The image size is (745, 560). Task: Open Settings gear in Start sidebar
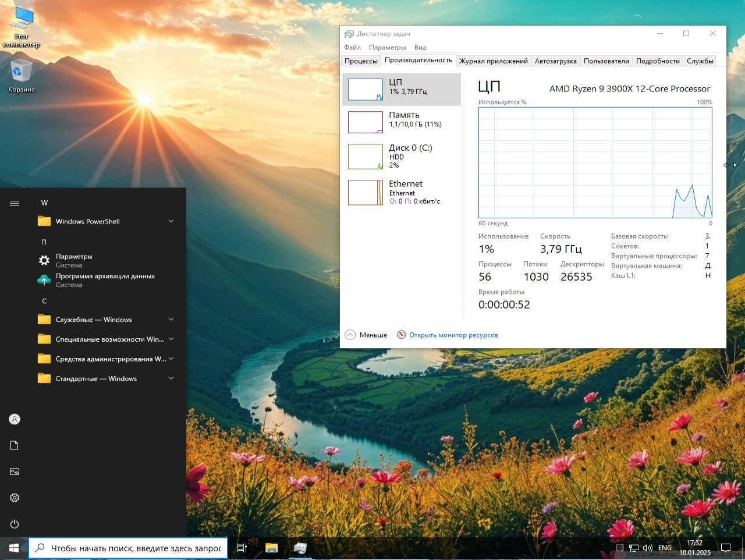[15, 498]
